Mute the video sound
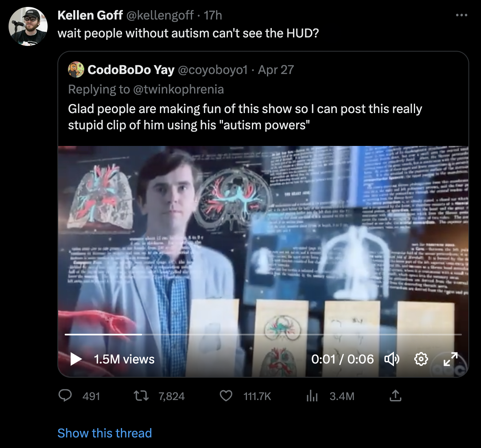This screenshot has height=448, width=481. tap(391, 359)
